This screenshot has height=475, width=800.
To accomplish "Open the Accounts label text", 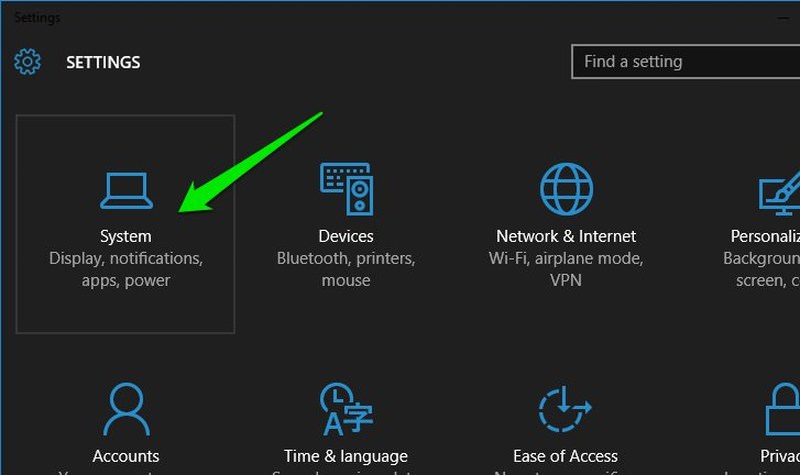I will 126,456.
